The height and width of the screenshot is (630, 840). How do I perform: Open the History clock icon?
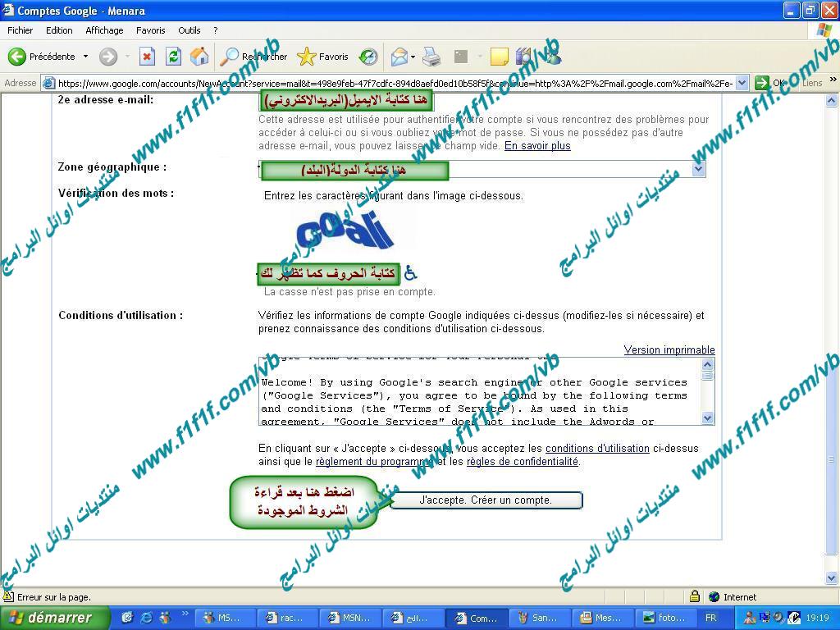[x=369, y=57]
